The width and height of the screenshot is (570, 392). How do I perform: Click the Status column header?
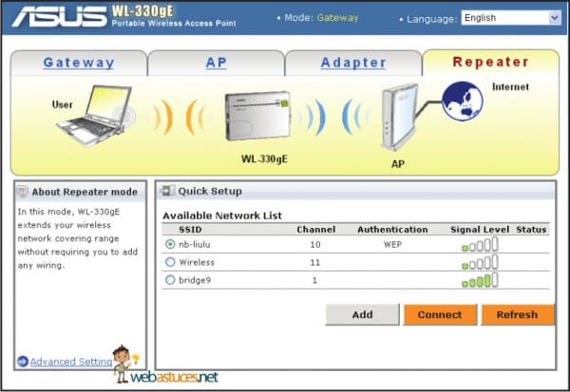pos(531,230)
